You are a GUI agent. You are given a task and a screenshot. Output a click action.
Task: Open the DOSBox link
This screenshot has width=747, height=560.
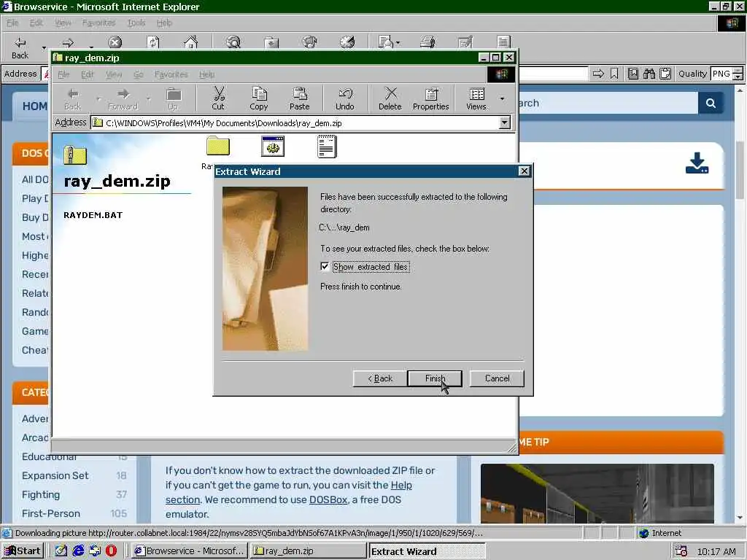[x=328, y=500]
